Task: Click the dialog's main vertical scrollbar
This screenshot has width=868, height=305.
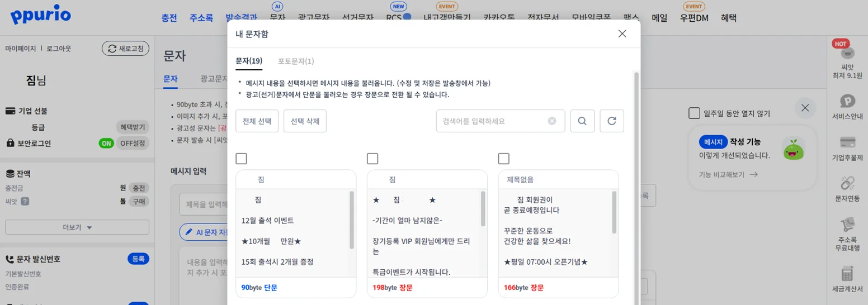Action: (x=636, y=189)
